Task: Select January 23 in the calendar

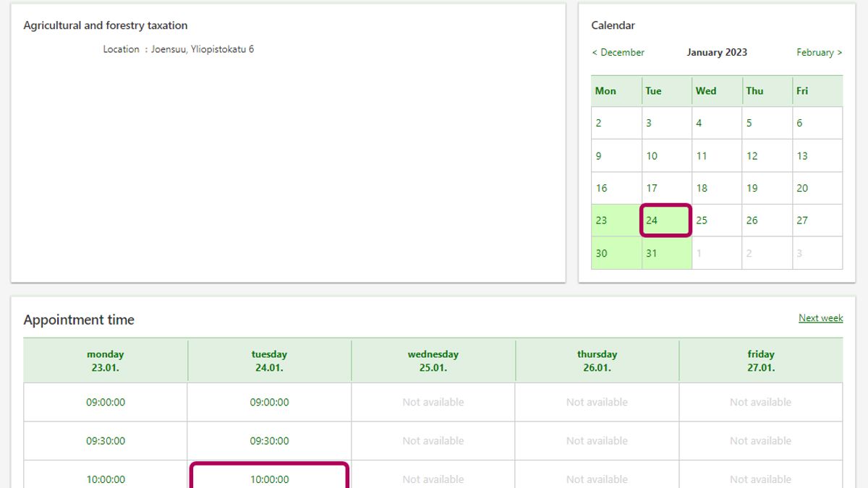Action: (x=602, y=221)
